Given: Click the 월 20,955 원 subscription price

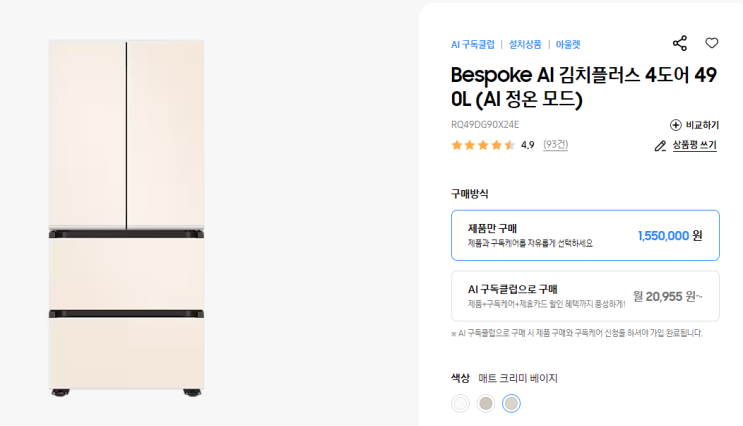Looking at the screenshot, I should coord(667,296).
